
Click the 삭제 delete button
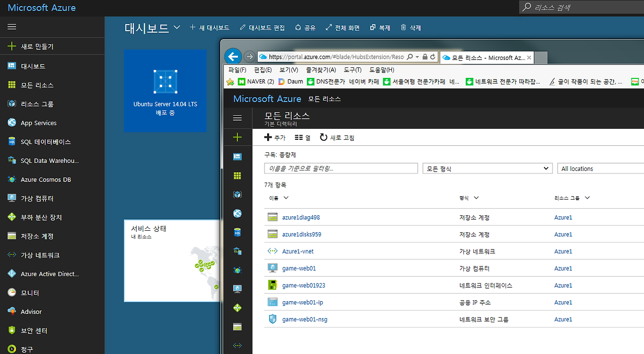[411, 28]
